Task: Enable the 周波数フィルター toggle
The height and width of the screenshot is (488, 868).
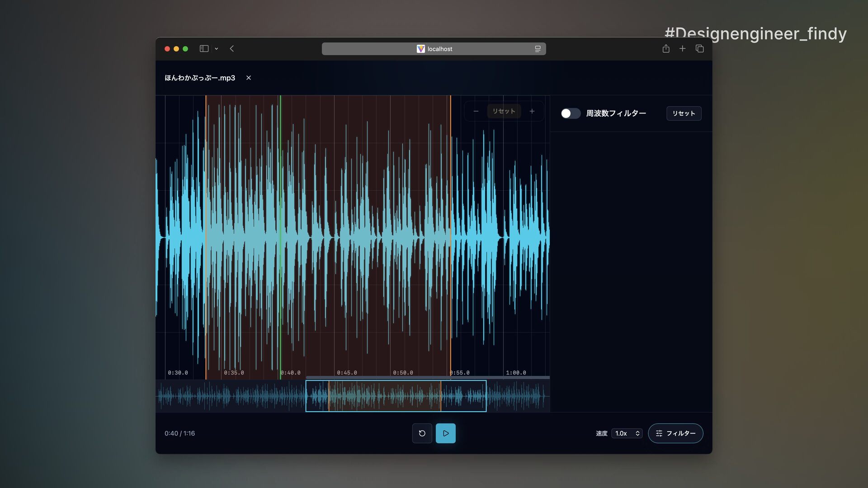Action: coord(571,113)
